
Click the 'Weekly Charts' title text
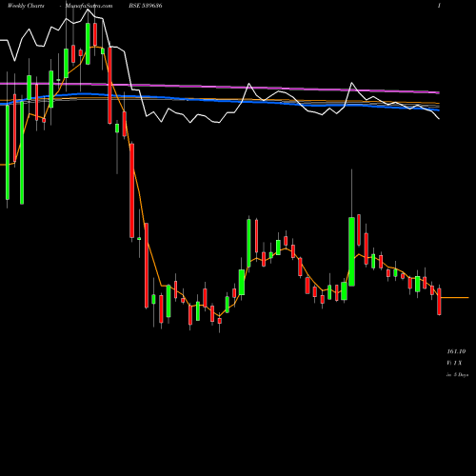point(26,6)
